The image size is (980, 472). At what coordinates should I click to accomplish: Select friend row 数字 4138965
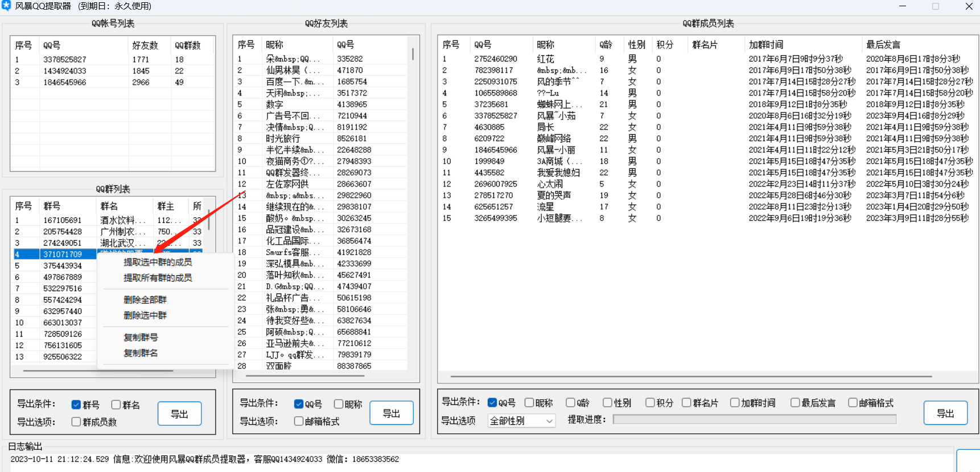click(x=321, y=104)
